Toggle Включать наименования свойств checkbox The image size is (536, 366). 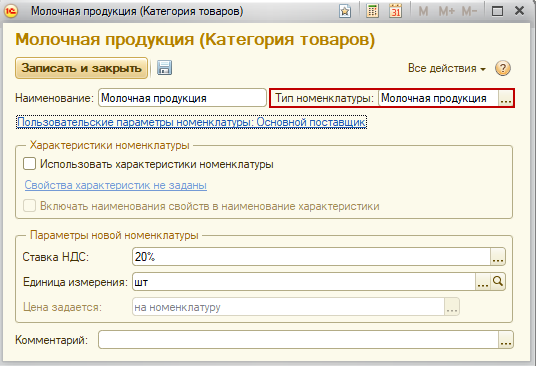click(x=29, y=206)
